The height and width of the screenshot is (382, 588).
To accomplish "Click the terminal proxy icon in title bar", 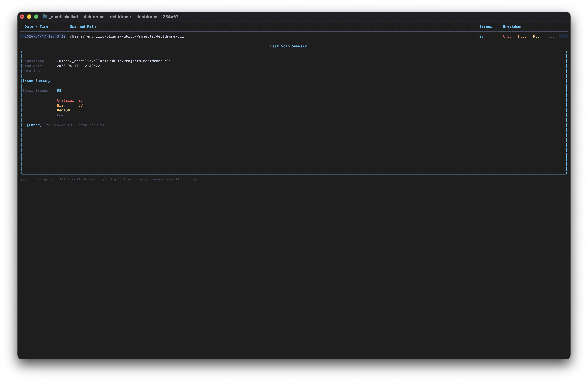I will (x=45, y=17).
